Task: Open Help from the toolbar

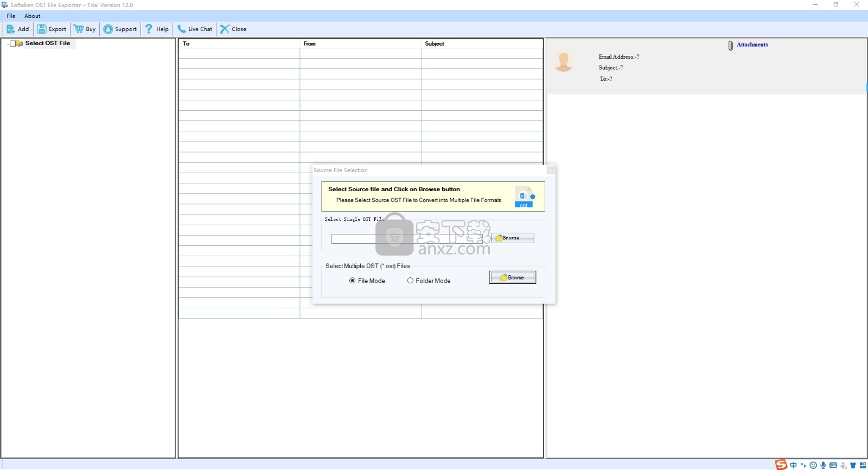Action: click(x=156, y=29)
